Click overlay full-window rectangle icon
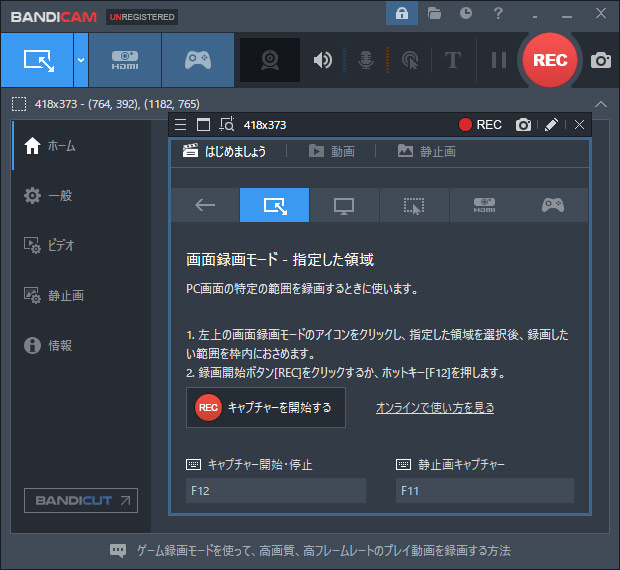 point(203,125)
